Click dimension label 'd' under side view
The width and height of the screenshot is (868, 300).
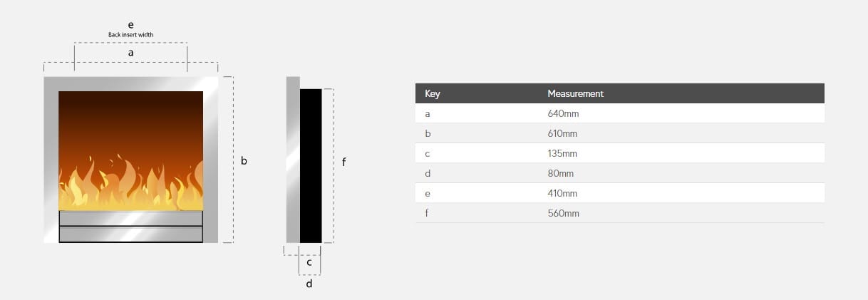(x=309, y=284)
